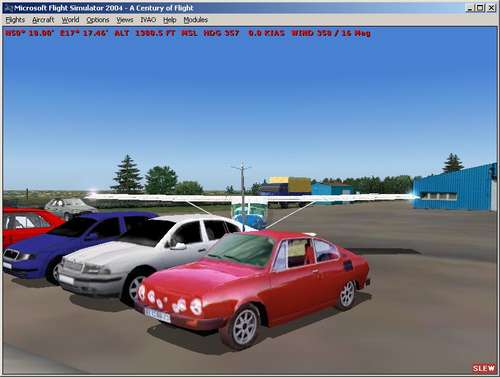Screen dimensions: 500x377
Task: Open the Views menu
Action: tap(125, 20)
